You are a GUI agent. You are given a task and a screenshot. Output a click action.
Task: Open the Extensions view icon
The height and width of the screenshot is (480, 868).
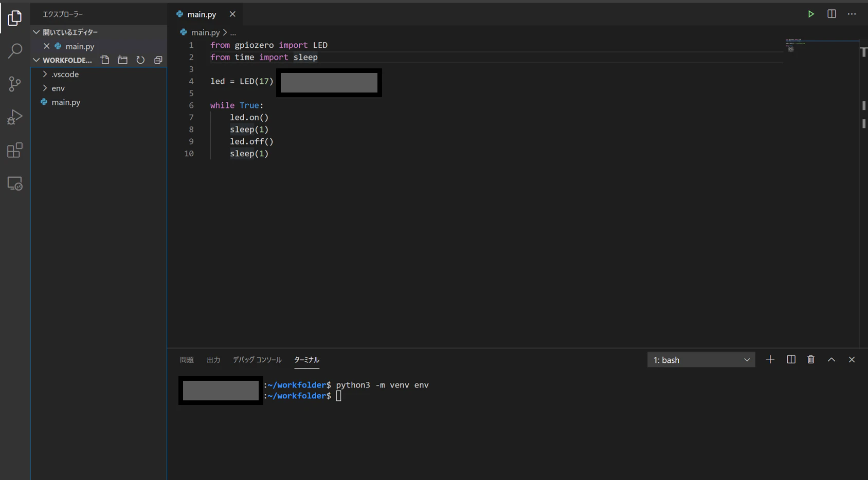click(15, 150)
